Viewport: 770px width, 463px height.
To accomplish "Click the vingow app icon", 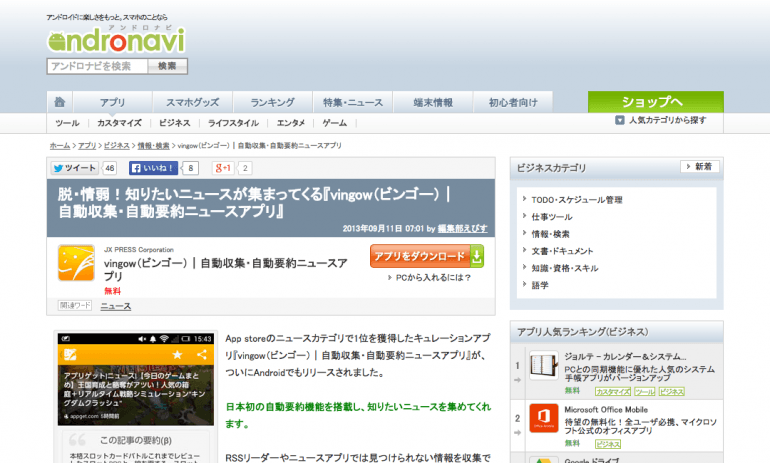I will click(76, 263).
